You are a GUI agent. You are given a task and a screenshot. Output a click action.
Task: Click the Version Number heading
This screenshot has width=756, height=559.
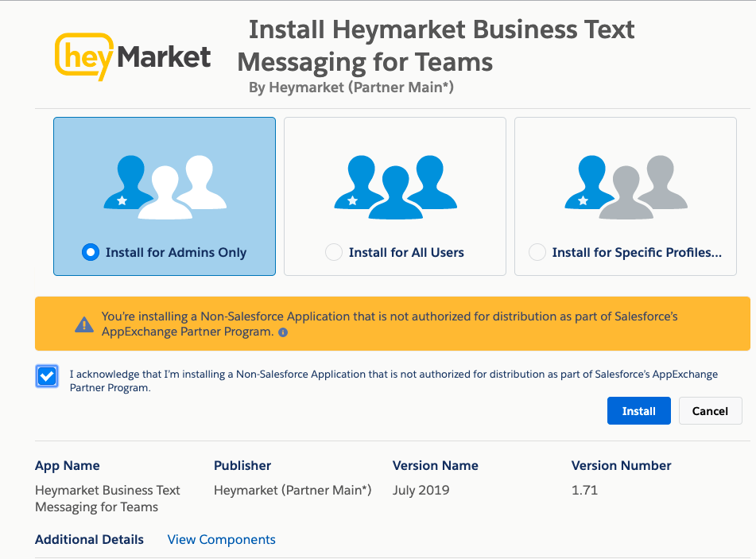622,465
